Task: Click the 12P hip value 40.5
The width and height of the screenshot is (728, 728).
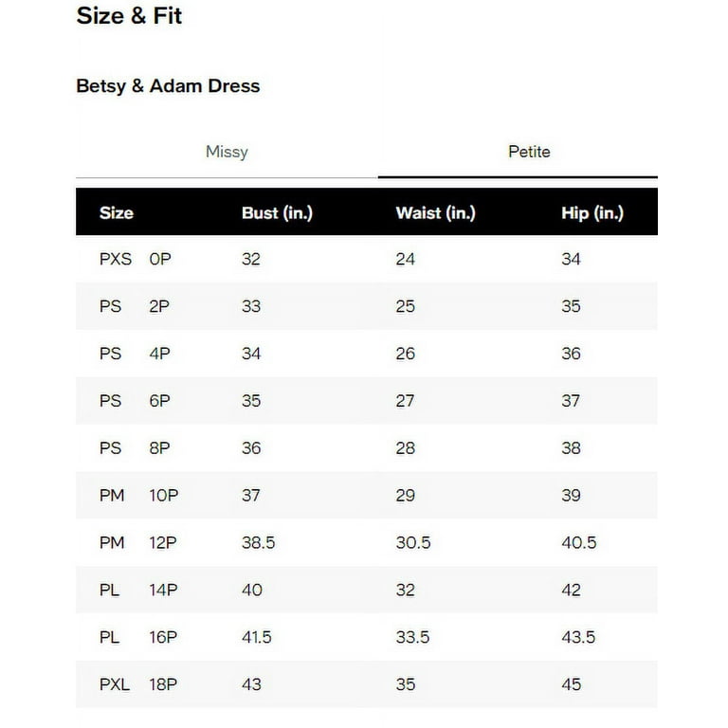Action: (579, 543)
